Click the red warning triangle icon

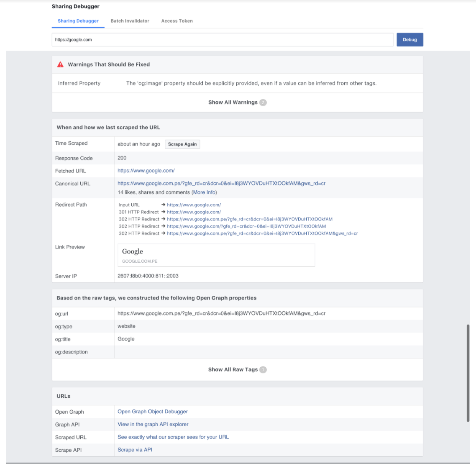coord(60,64)
